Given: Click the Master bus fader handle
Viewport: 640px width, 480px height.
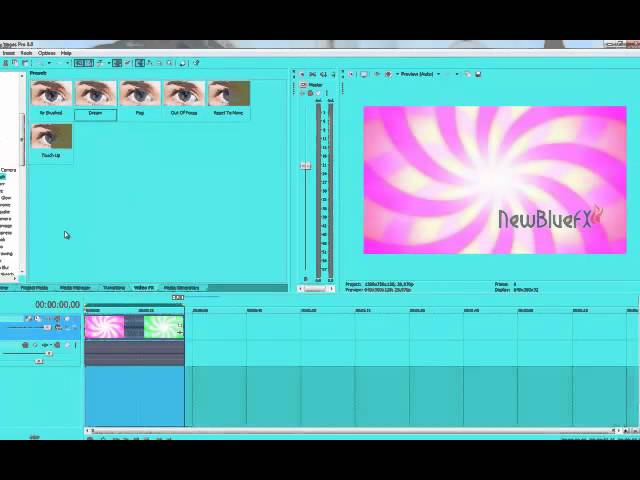Looking at the screenshot, I should click(x=305, y=166).
